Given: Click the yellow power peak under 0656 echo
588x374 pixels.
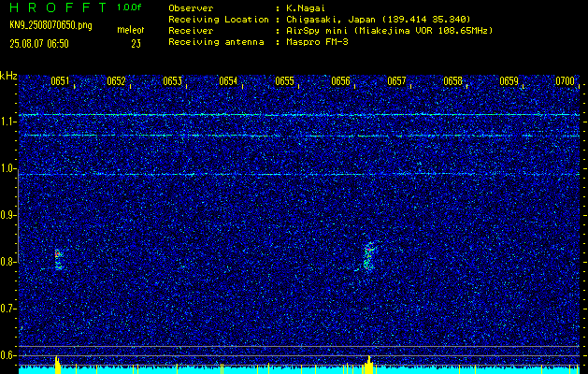Looking at the screenshot, I should coord(368,365).
